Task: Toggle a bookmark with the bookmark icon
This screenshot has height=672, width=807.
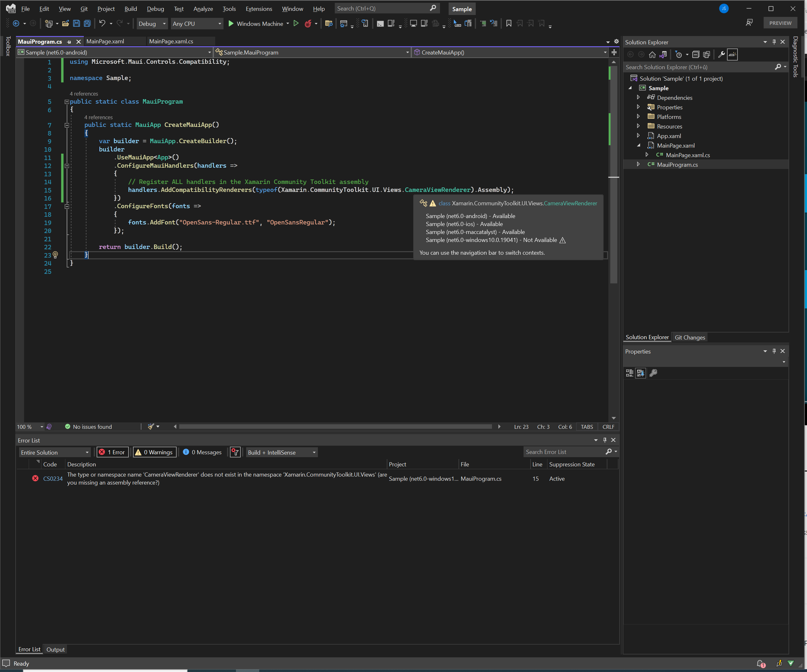Action: pyautogui.click(x=509, y=24)
